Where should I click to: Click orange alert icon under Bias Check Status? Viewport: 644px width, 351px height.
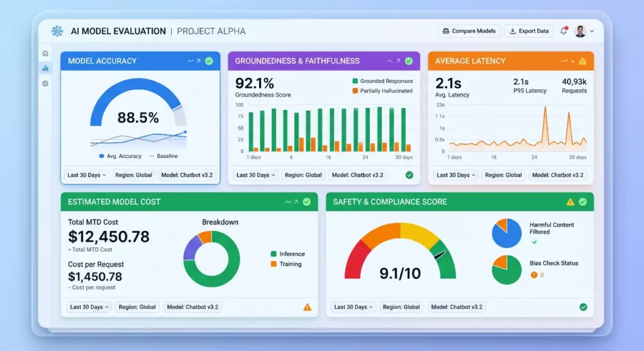click(534, 275)
